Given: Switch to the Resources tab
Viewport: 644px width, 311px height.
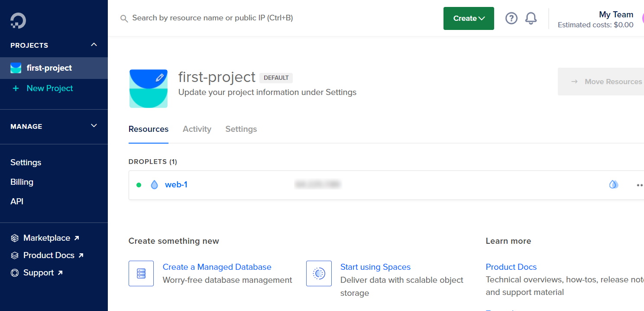Looking at the screenshot, I should click(149, 129).
